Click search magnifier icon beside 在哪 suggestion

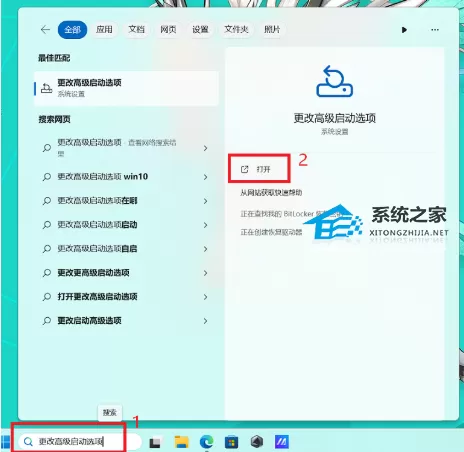pyautogui.click(x=47, y=201)
